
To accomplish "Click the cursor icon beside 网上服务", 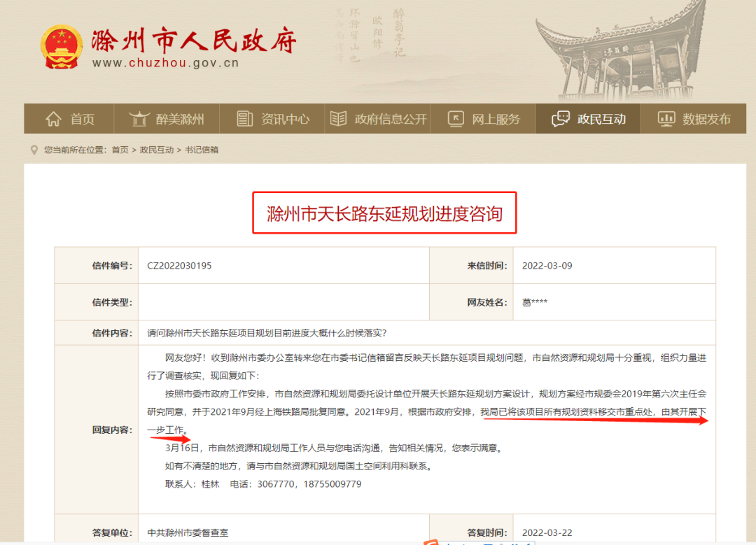I will coord(456,119).
